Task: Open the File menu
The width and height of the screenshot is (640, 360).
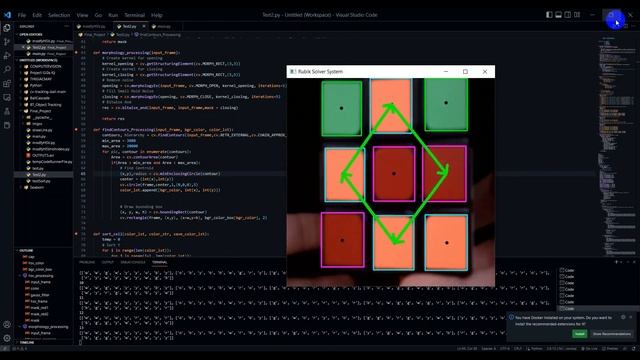Action: coord(22,15)
